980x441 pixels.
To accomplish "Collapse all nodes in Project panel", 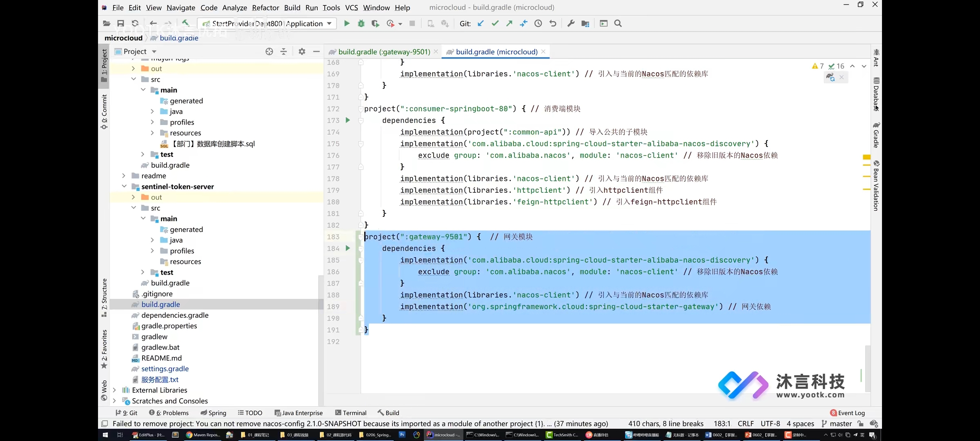I will (x=283, y=51).
